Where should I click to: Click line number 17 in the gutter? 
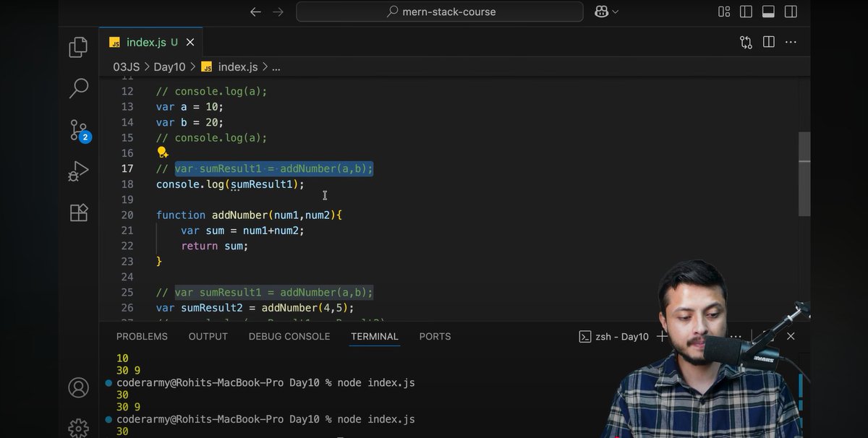(127, 168)
